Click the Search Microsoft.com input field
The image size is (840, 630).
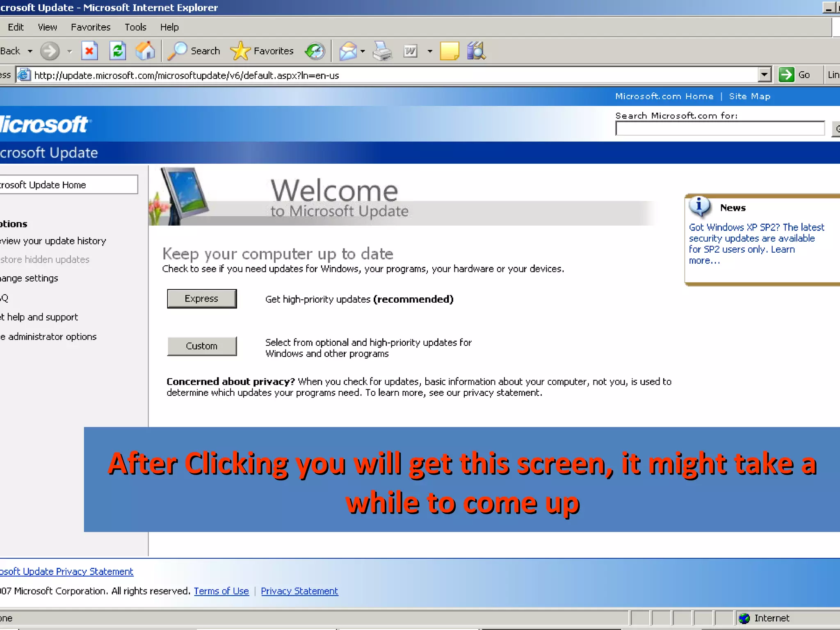(720, 129)
